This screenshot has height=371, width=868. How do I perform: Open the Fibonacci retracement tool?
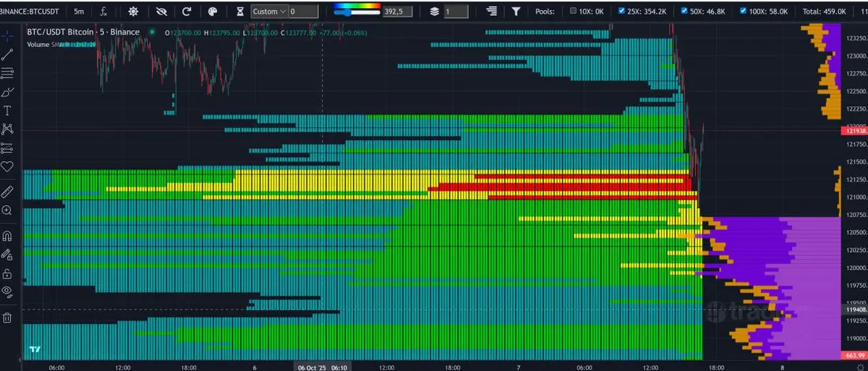tap(7, 73)
